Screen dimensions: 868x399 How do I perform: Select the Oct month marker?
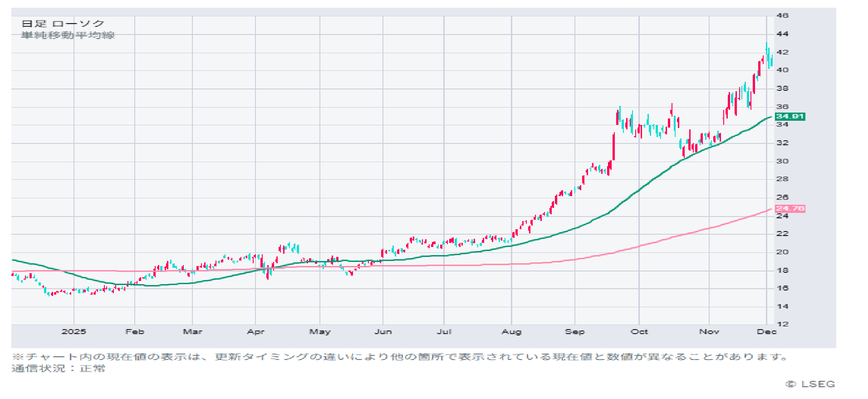coord(639,332)
